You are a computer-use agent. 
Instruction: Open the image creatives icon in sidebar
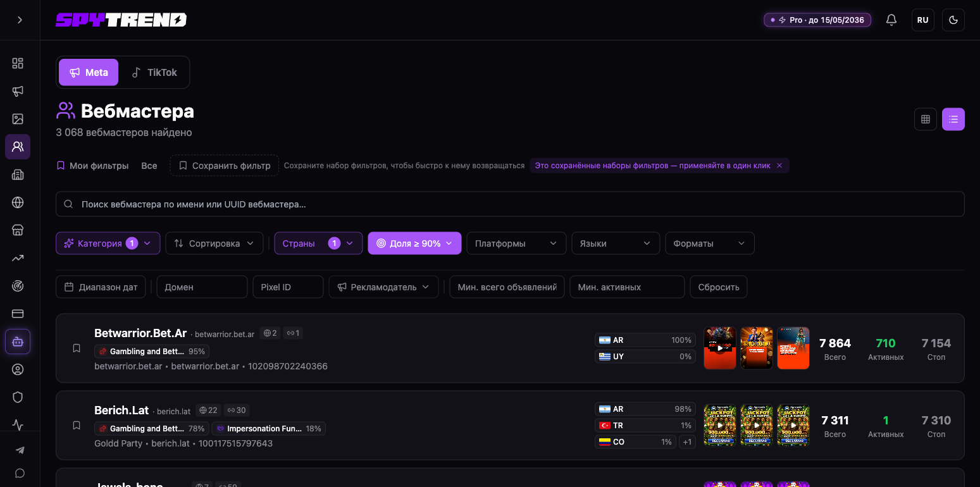coord(18,119)
